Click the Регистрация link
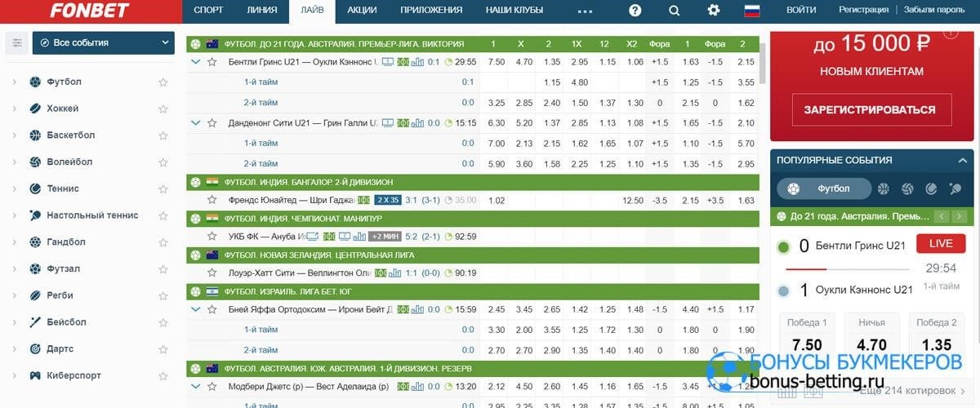Viewport: 980px width, 408px height. pos(863,10)
